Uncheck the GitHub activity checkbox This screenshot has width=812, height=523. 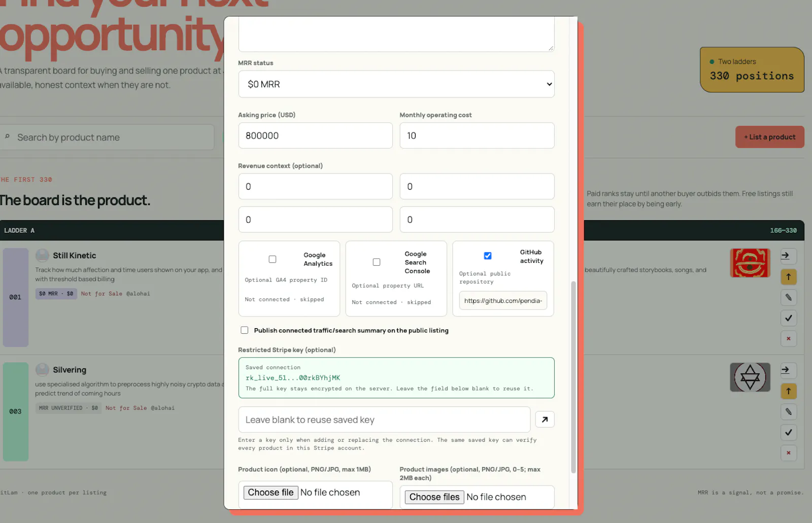pos(488,256)
